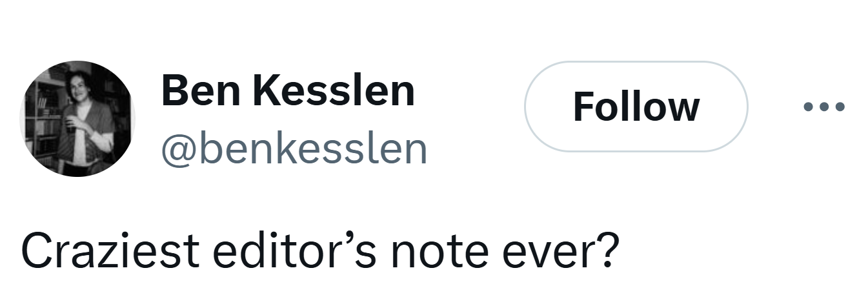Select the word "Follow" inside the pill button
868x308 pixels.
(636, 107)
